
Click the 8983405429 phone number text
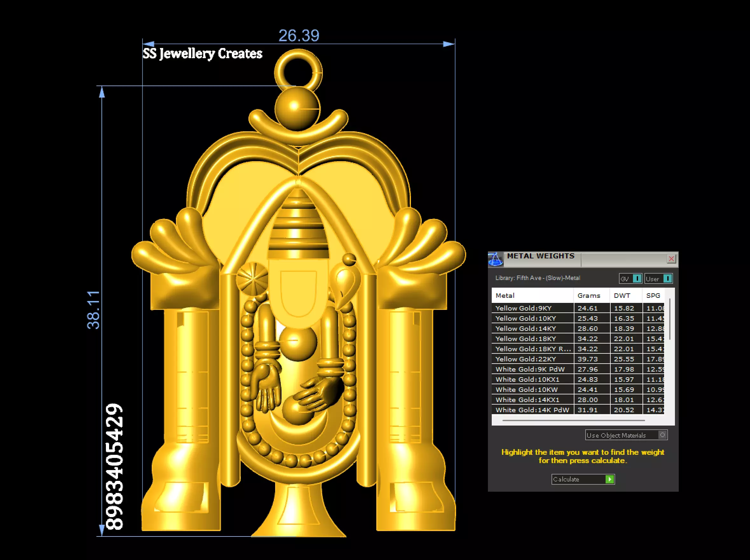114,467
